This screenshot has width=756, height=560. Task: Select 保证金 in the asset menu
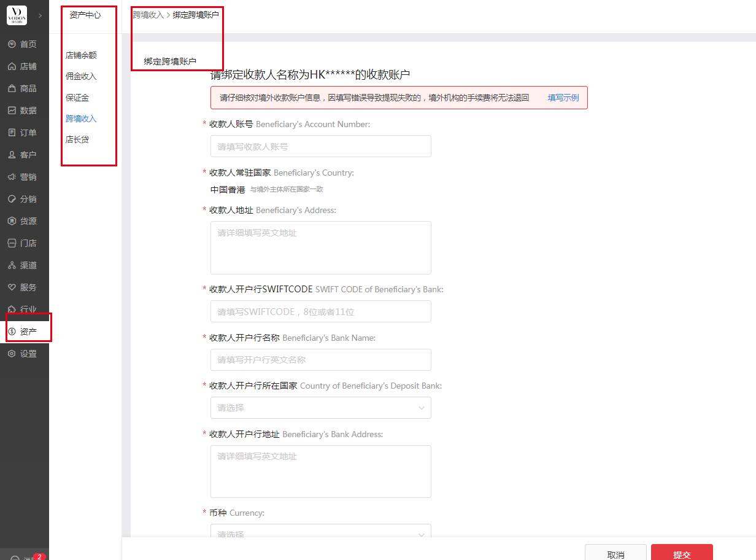point(77,98)
